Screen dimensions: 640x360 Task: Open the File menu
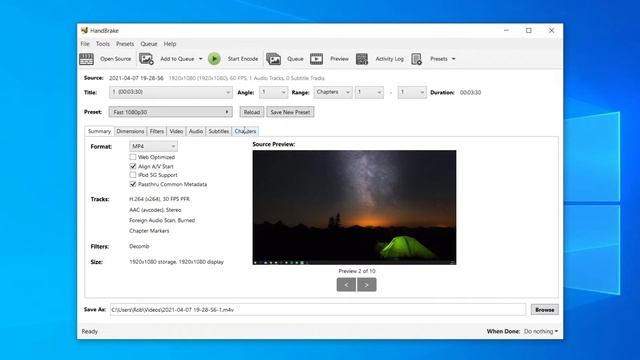click(85, 44)
